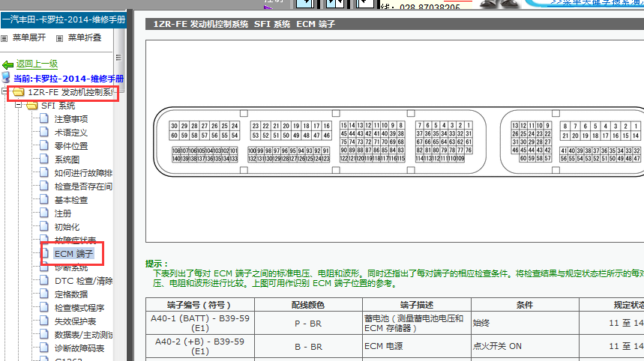Viewport: 644px width, 361px height.
Task: Click the page icon beside 检查模式程序
Action: (x=44, y=308)
